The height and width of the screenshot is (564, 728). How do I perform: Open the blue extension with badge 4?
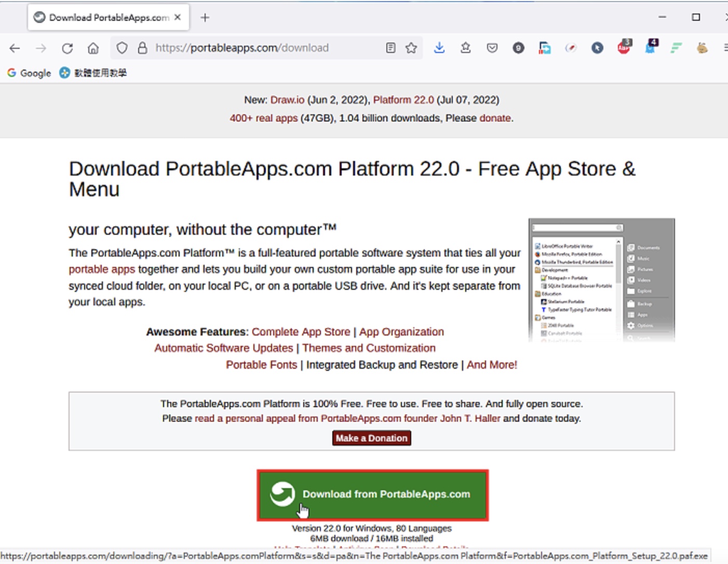coord(651,47)
